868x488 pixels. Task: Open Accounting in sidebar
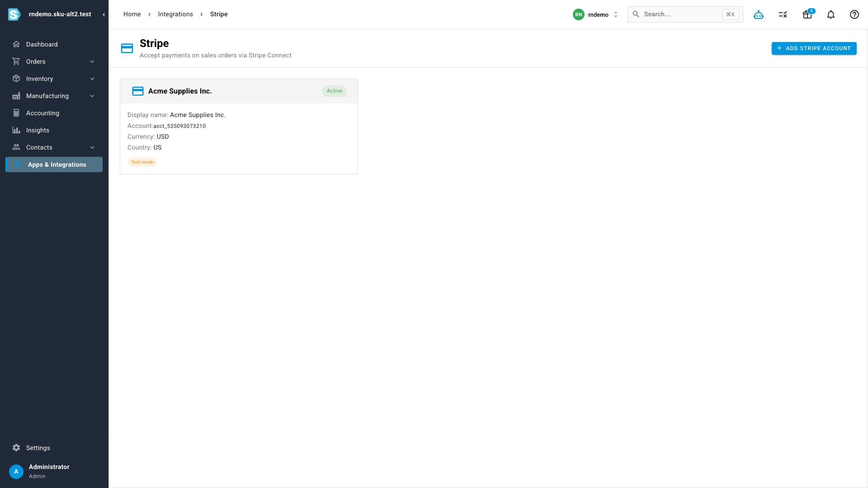point(54,113)
